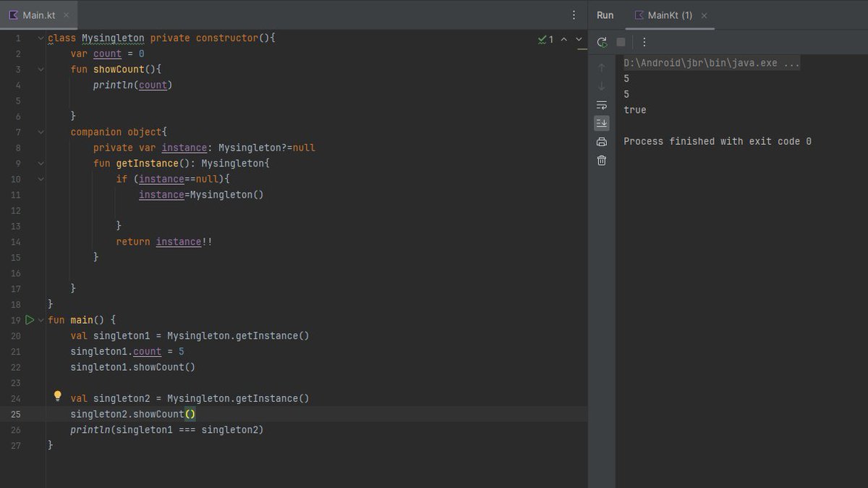Viewport: 868px width, 488px height.
Task: Go to next highlighted problem arrow
Action: pos(579,39)
